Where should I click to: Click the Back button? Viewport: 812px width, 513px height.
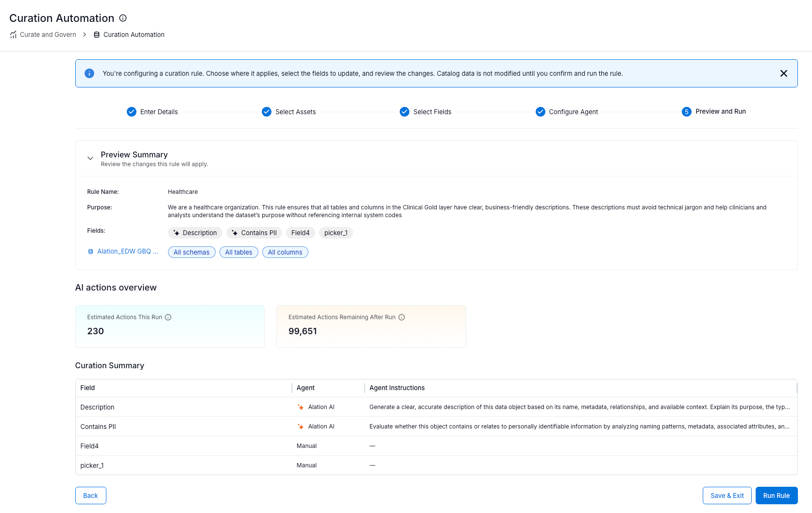(90, 496)
